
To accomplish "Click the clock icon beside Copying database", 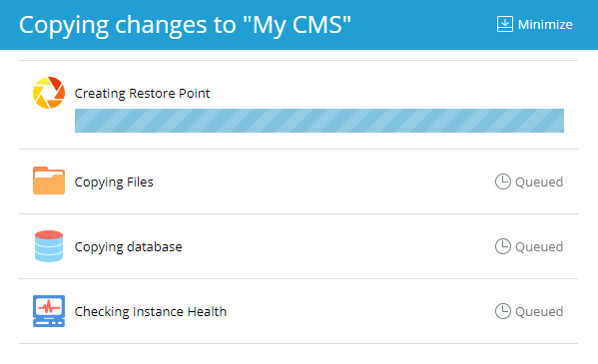I will pyautogui.click(x=503, y=246).
